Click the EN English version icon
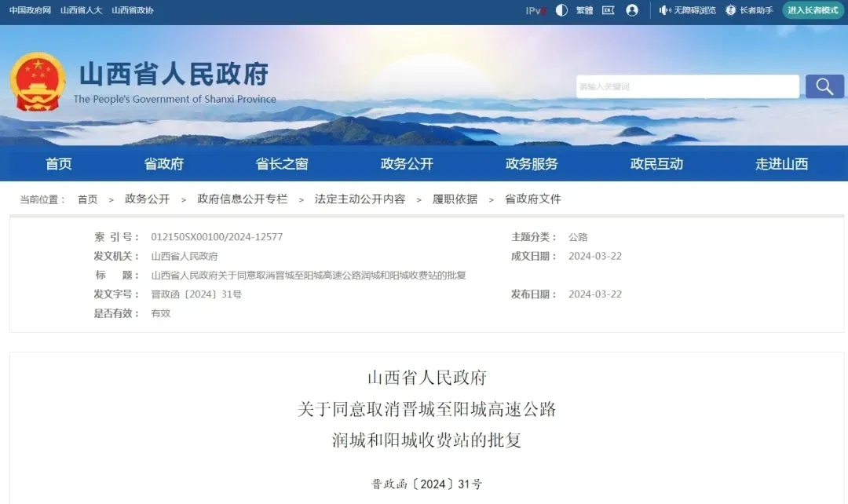 tap(608, 10)
